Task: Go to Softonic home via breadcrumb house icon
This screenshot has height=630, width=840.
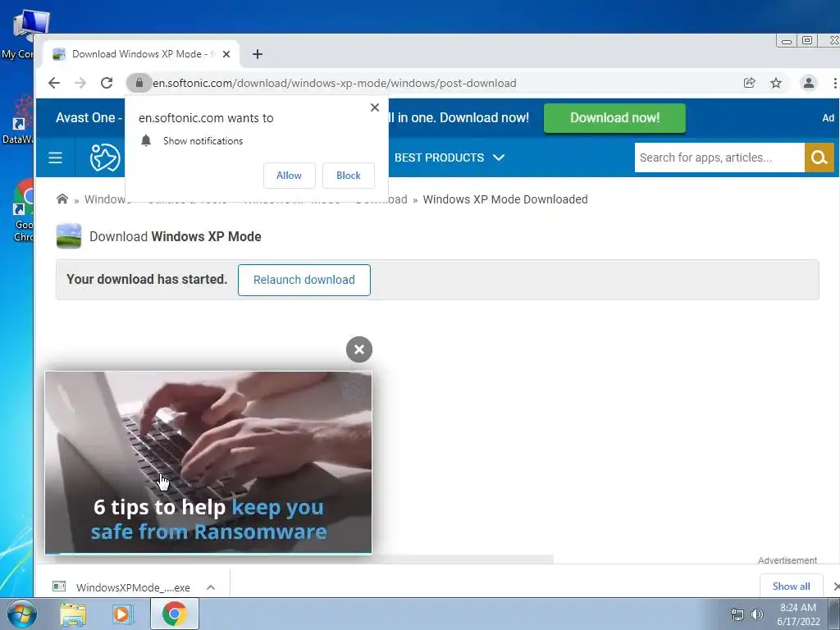Action: (x=62, y=199)
